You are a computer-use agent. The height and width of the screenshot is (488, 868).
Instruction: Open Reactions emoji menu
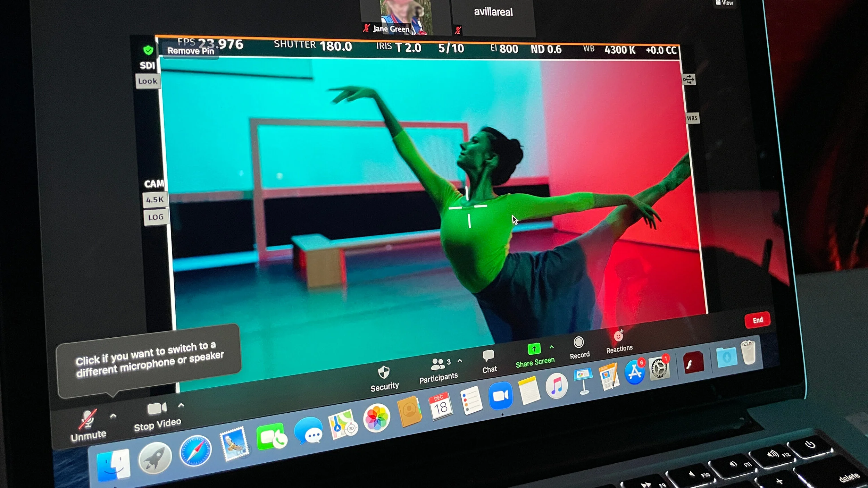tap(618, 336)
